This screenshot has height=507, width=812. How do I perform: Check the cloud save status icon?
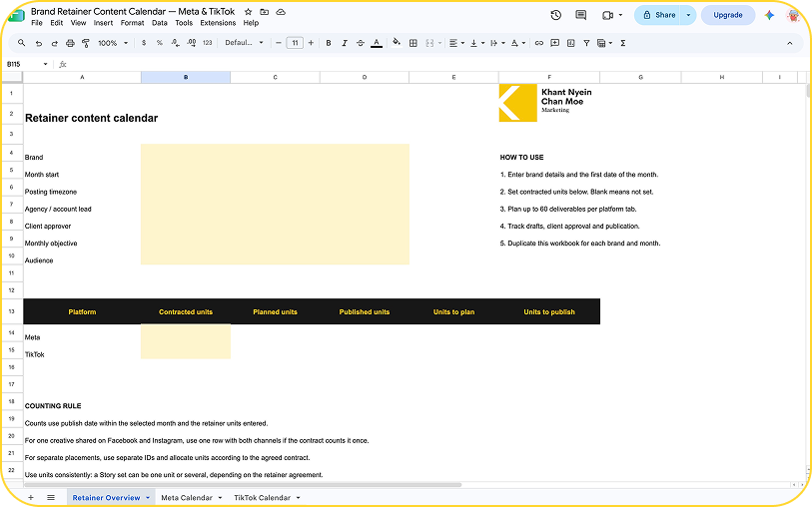(281, 11)
